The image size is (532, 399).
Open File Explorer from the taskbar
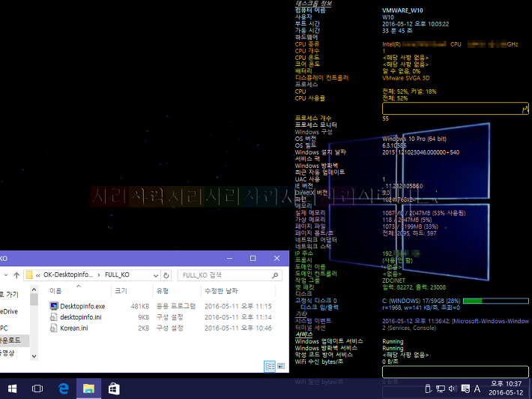[x=88, y=388]
